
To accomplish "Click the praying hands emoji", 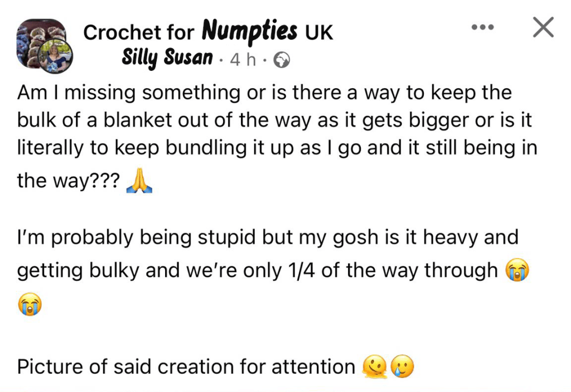I will tap(139, 182).
